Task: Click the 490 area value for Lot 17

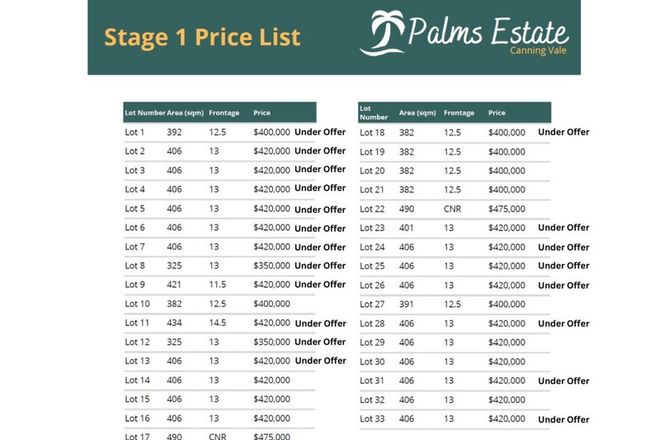Action: coord(175,437)
